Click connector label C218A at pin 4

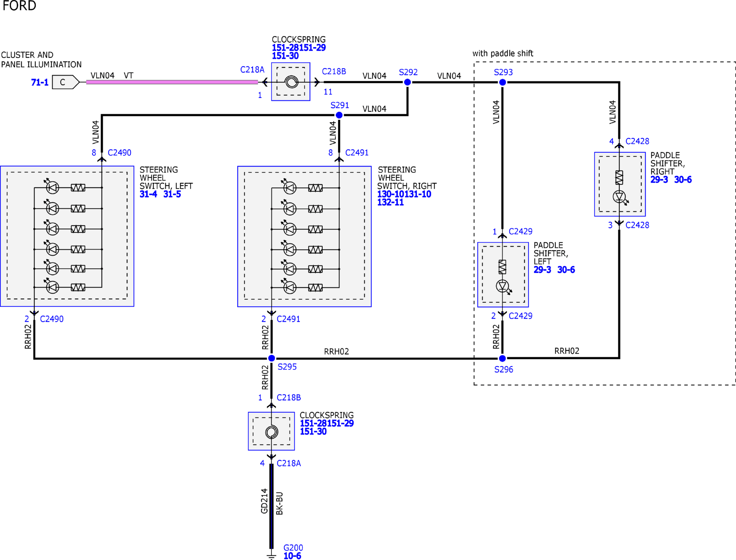(289, 464)
